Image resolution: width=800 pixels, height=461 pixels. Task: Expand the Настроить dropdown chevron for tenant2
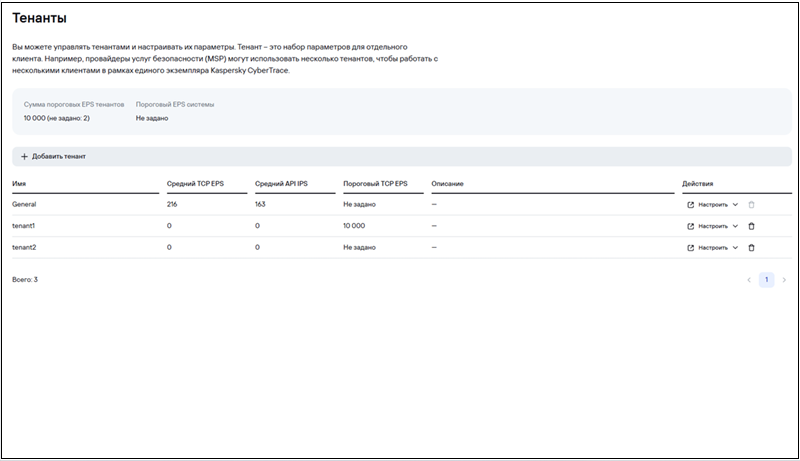point(735,248)
